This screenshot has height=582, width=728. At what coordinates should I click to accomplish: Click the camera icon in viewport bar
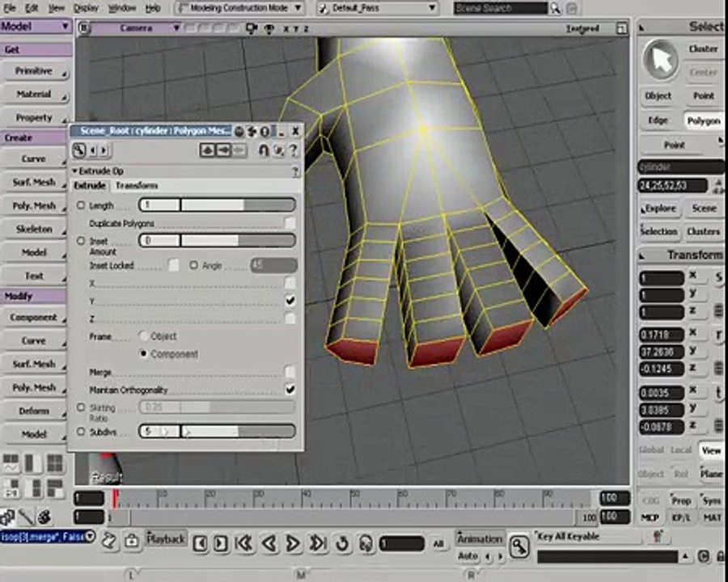tap(252, 29)
